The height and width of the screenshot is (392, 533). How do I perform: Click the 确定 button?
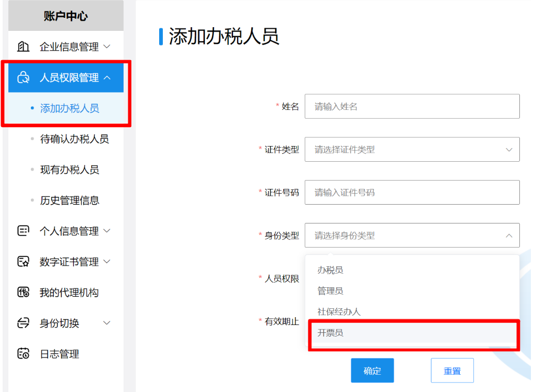point(372,370)
